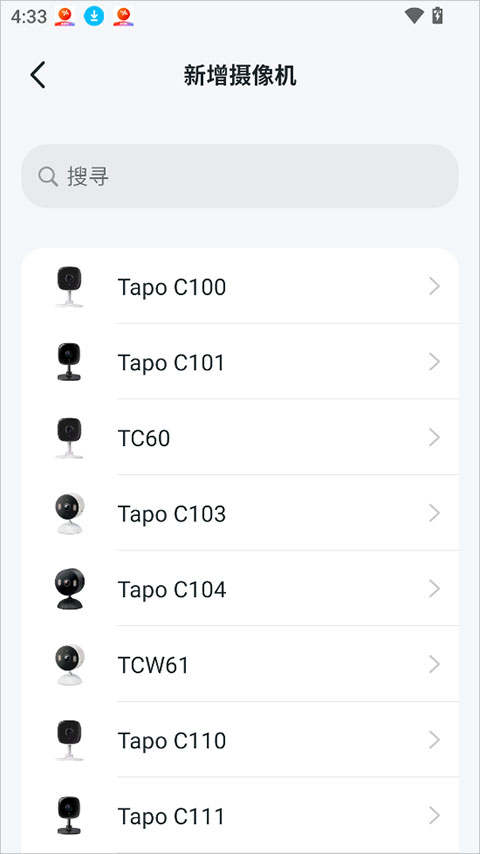This screenshot has height=854, width=480.
Task: Select Tapo C104 model name
Action: coord(172,589)
